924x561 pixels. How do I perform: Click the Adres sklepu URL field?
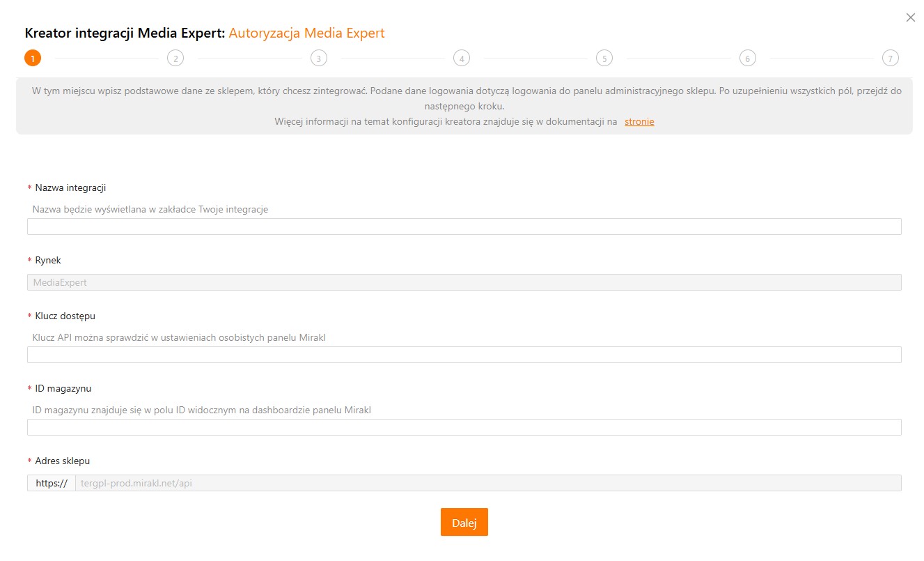point(487,483)
